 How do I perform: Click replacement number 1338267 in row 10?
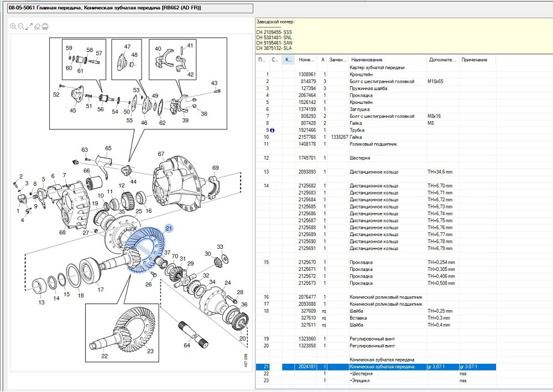[x=338, y=137]
